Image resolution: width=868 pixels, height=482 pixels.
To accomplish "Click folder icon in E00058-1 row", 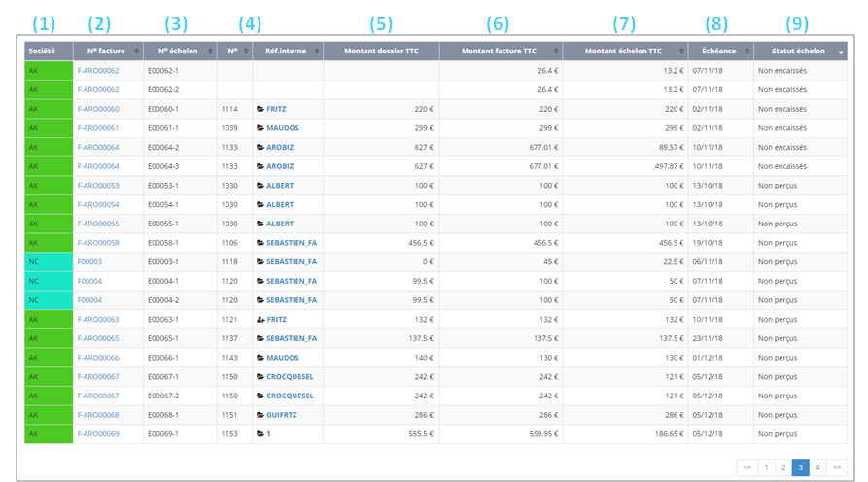I will coord(260,243).
